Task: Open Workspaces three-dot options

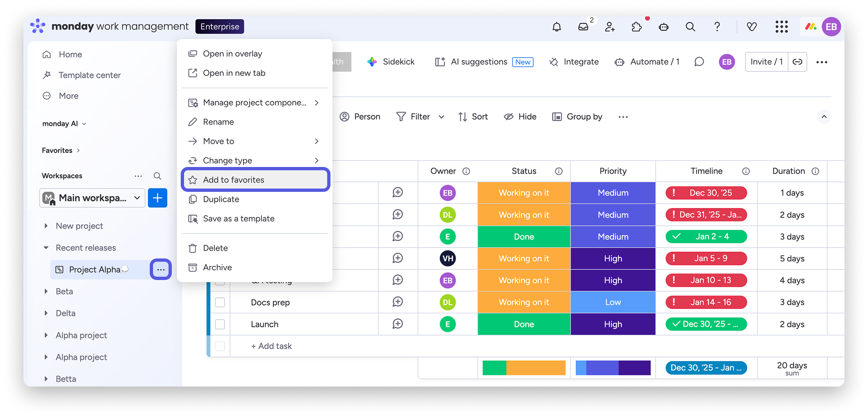Action: point(138,176)
